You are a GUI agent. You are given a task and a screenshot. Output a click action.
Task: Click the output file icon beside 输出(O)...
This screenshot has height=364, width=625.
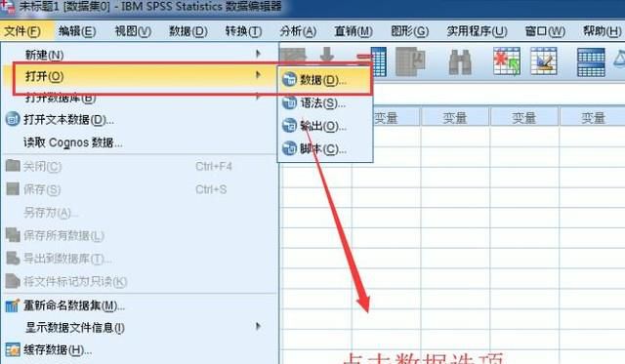tap(289, 126)
